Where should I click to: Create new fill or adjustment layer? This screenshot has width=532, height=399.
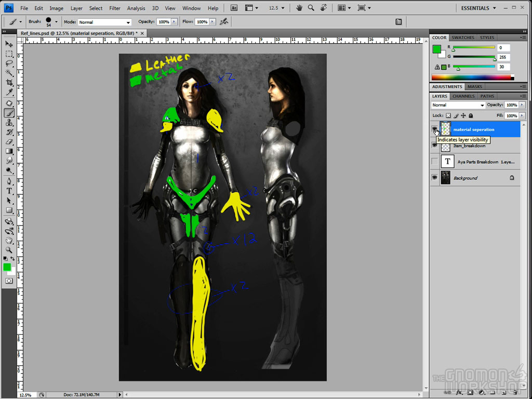(x=482, y=392)
